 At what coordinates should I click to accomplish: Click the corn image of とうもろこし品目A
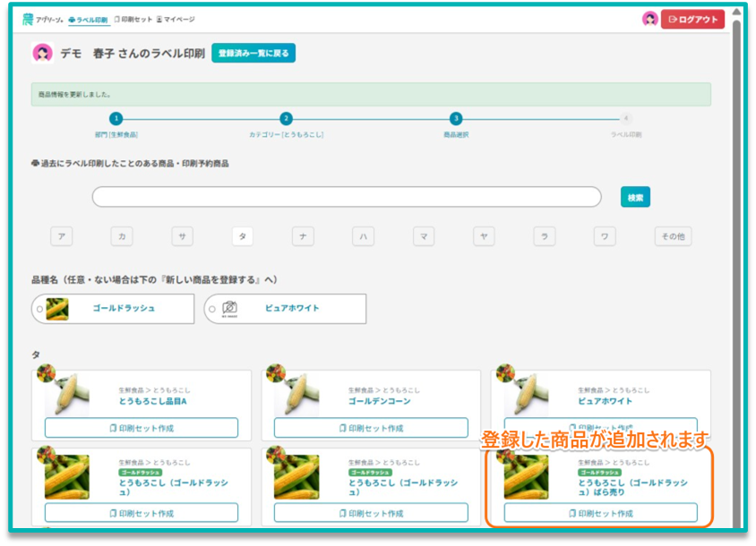point(67,394)
